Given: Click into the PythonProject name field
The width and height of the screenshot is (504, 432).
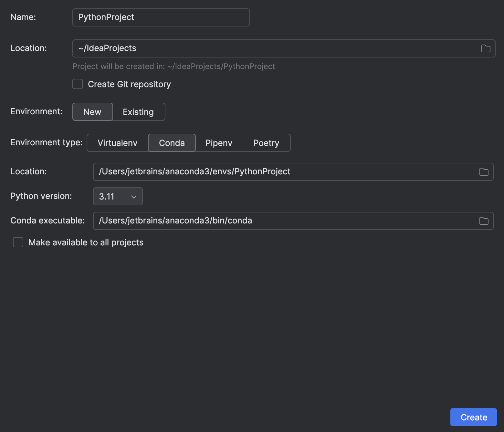Looking at the screenshot, I should click(161, 17).
